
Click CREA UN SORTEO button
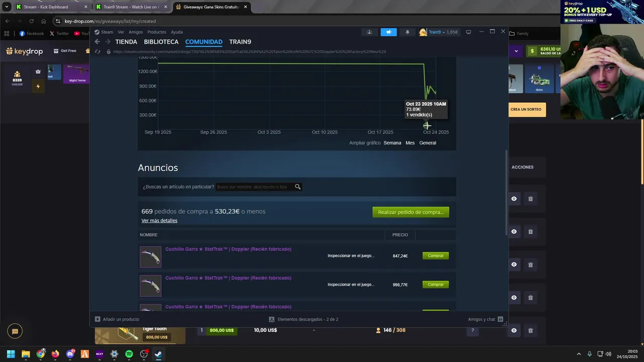tap(527, 110)
